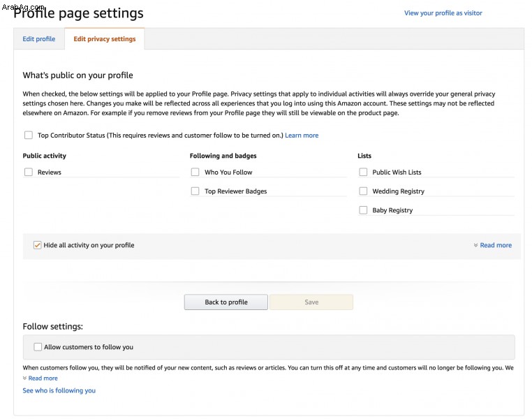Click the double-chevron icon under Follow settings
Screen dimensions: 532x419
pos(24,378)
